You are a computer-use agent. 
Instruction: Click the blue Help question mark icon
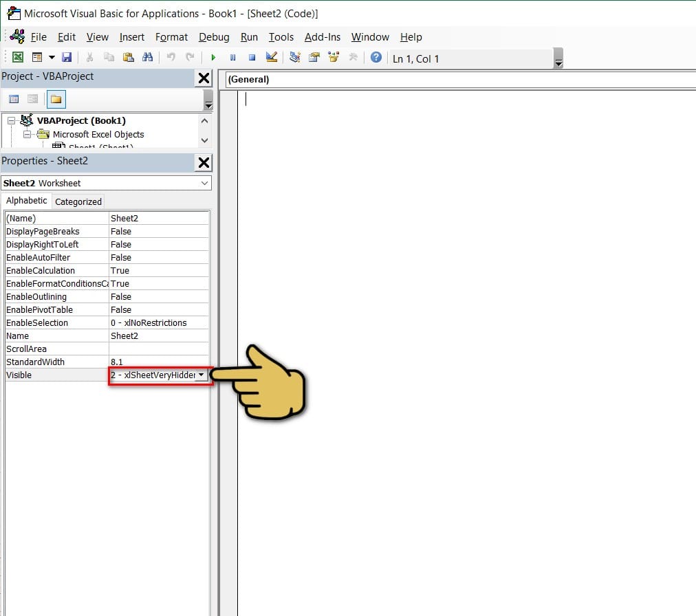click(376, 58)
